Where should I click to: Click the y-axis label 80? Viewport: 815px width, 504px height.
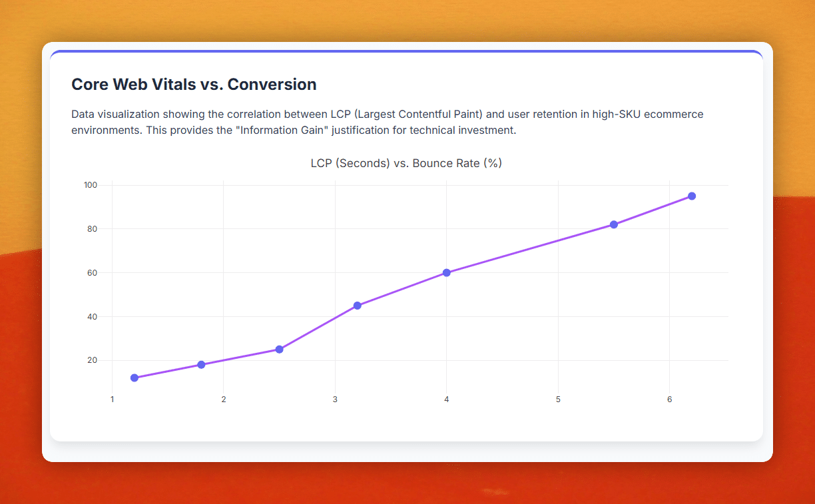point(93,228)
